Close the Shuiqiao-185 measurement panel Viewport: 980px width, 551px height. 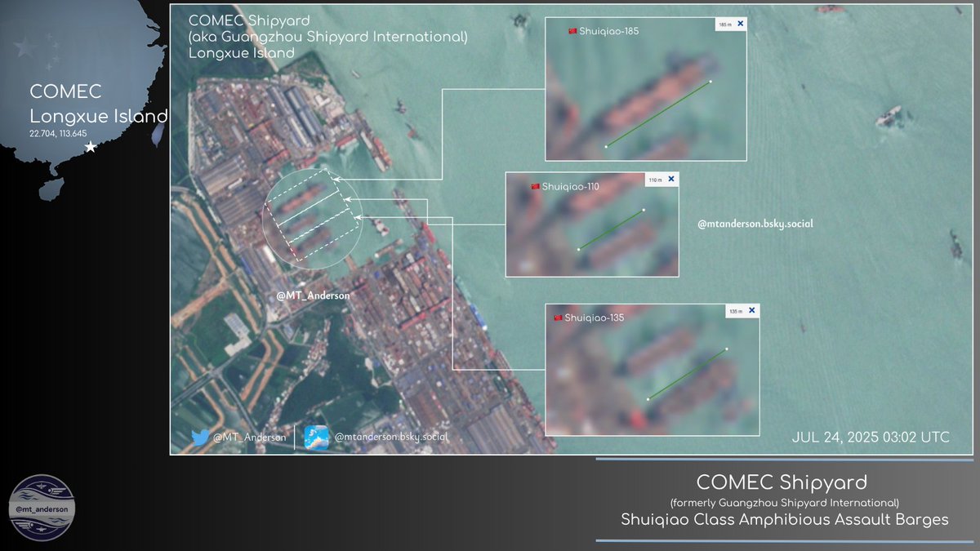[739, 23]
